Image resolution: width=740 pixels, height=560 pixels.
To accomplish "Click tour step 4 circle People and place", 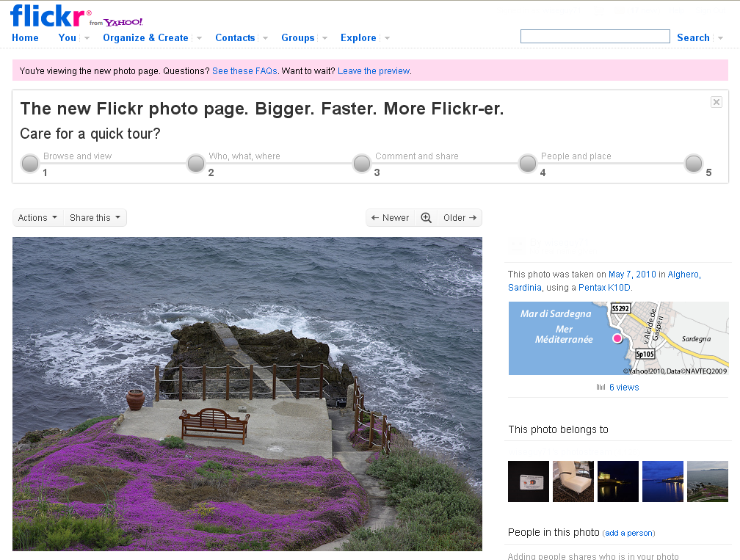I will [x=527, y=163].
